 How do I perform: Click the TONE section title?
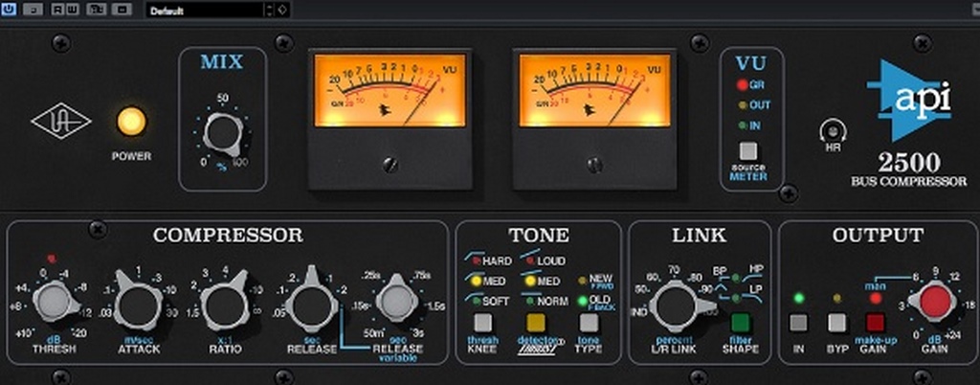539,235
